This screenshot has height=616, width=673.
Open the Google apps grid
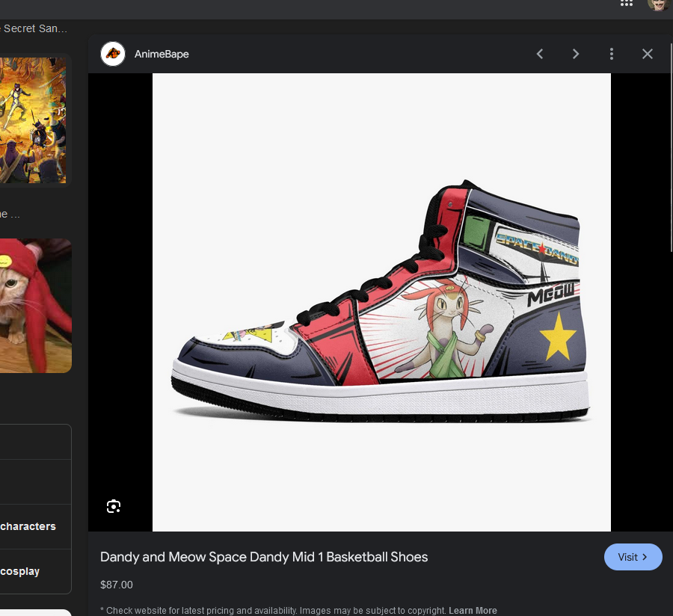coord(626,2)
